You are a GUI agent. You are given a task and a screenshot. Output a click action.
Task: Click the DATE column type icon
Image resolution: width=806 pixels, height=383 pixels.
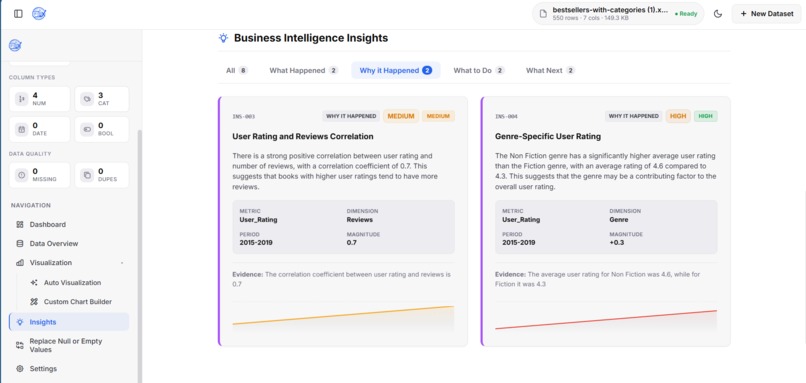22,130
